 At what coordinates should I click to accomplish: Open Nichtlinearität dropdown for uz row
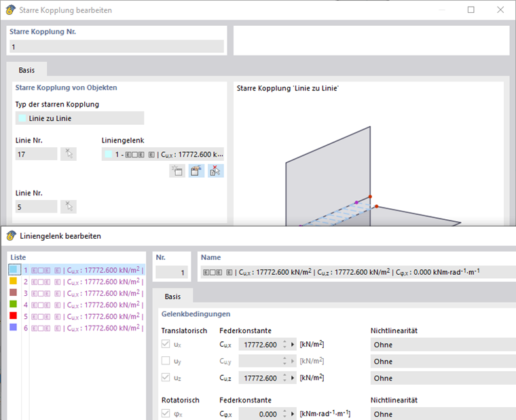click(x=443, y=378)
